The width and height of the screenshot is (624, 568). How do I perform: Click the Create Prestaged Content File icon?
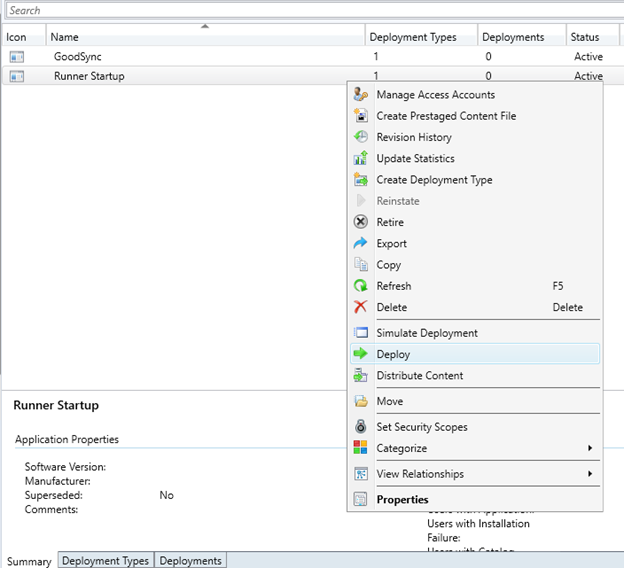click(x=361, y=116)
